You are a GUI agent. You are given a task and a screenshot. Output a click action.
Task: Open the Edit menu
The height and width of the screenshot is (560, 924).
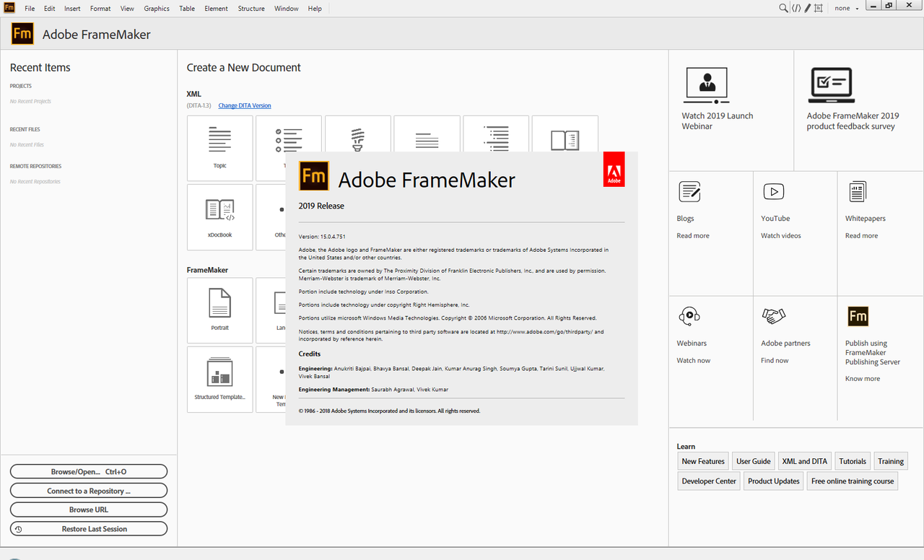coord(49,9)
